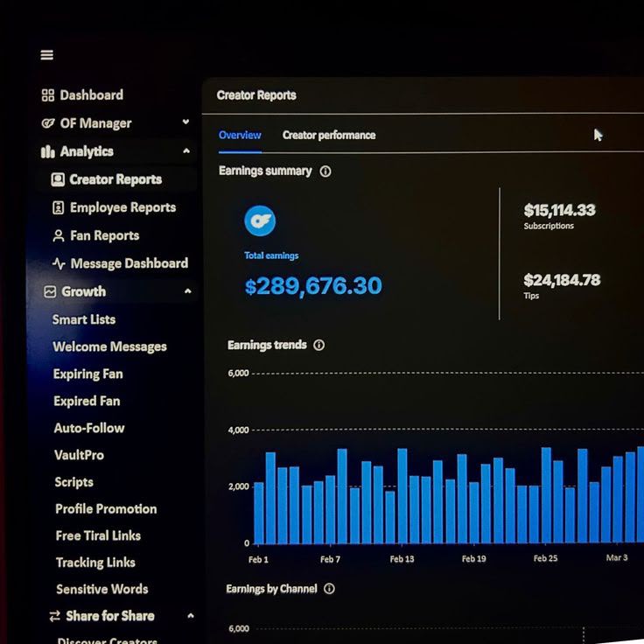
Task: Click the Mar 3 axis label
Action: 617,557
